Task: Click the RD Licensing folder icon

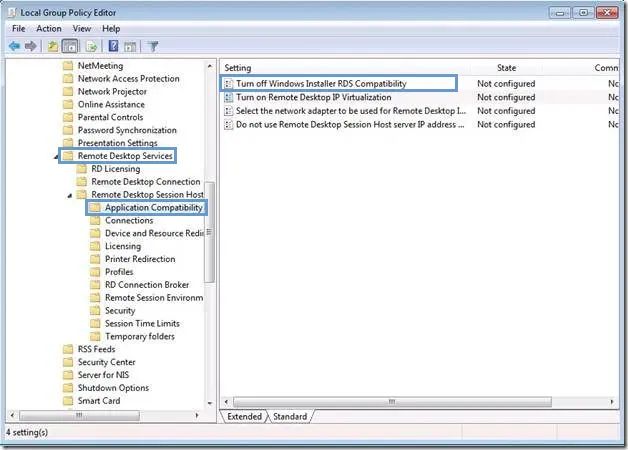Action: pos(82,169)
